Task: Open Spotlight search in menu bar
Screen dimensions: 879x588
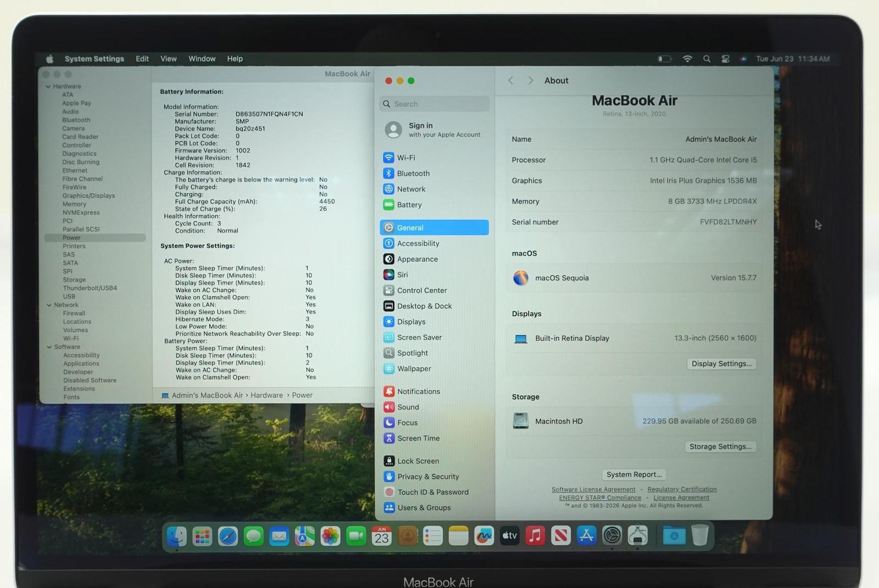Action: 706,59
